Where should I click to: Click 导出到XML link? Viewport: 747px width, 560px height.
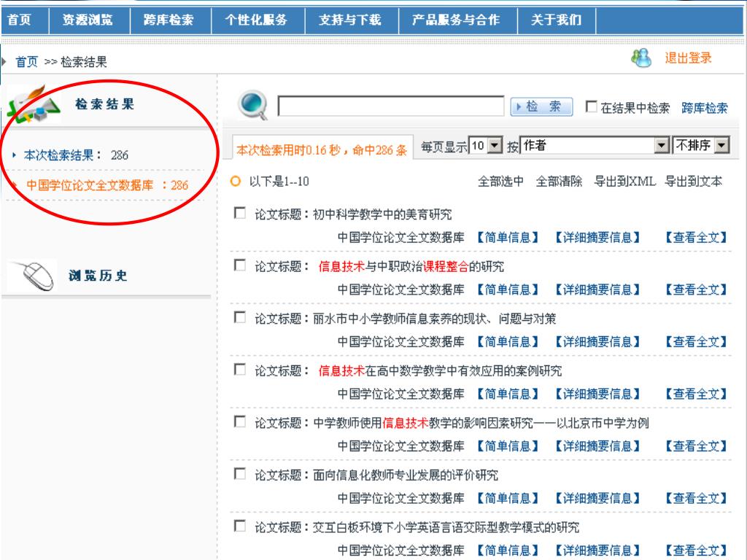coord(625,182)
